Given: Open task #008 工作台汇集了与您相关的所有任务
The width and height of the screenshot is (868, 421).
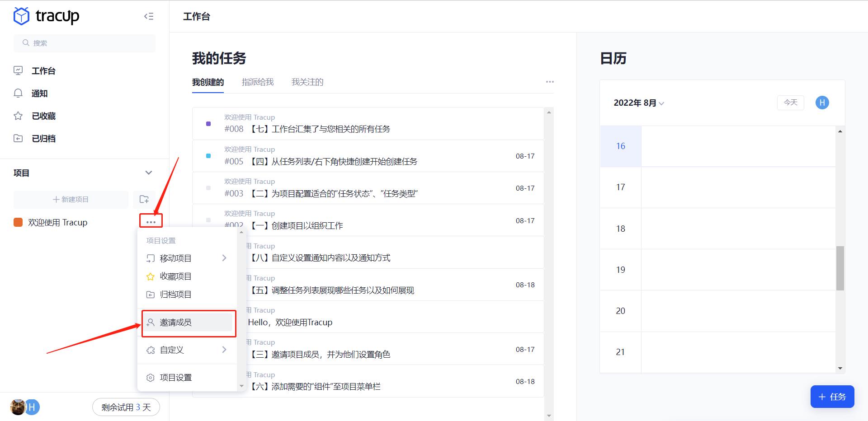Looking at the screenshot, I should point(368,123).
